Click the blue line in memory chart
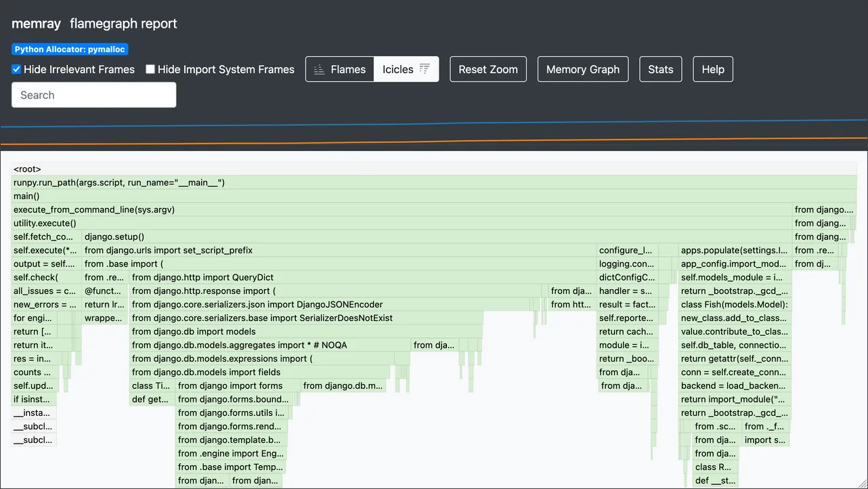The width and height of the screenshot is (868, 489). tap(433, 124)
